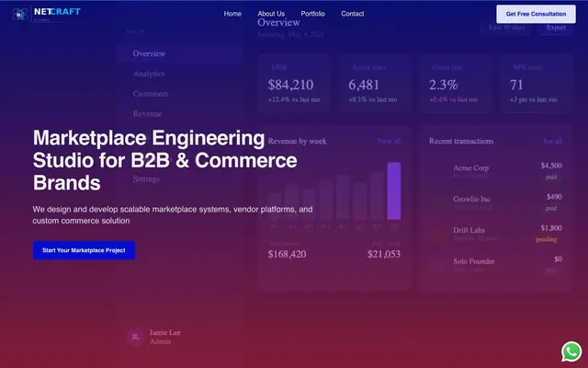This screenshot has height=368, width=588.
Task: Click See all beside Recent transactions
Action: coord(552,141)
